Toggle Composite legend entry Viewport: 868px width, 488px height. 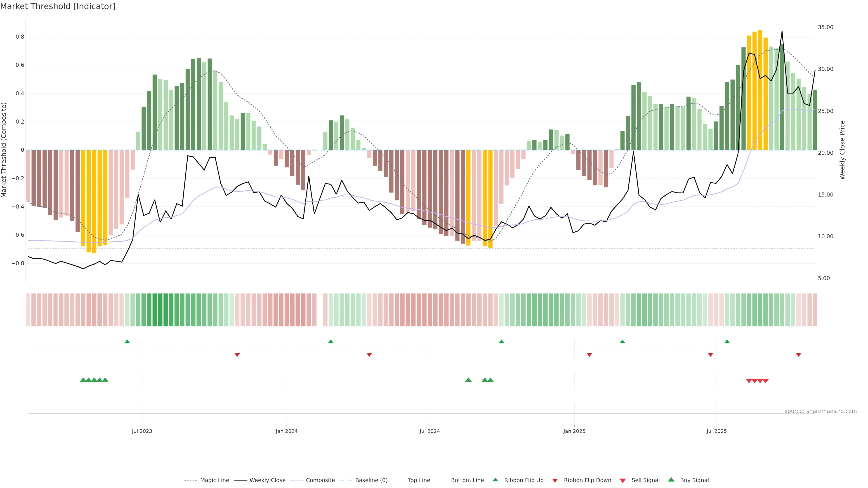pos(320,480)
